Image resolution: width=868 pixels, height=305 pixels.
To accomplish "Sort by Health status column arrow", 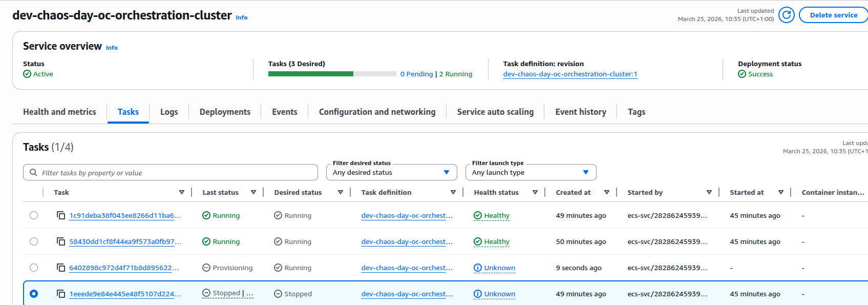I will click(x=535, y=192).
